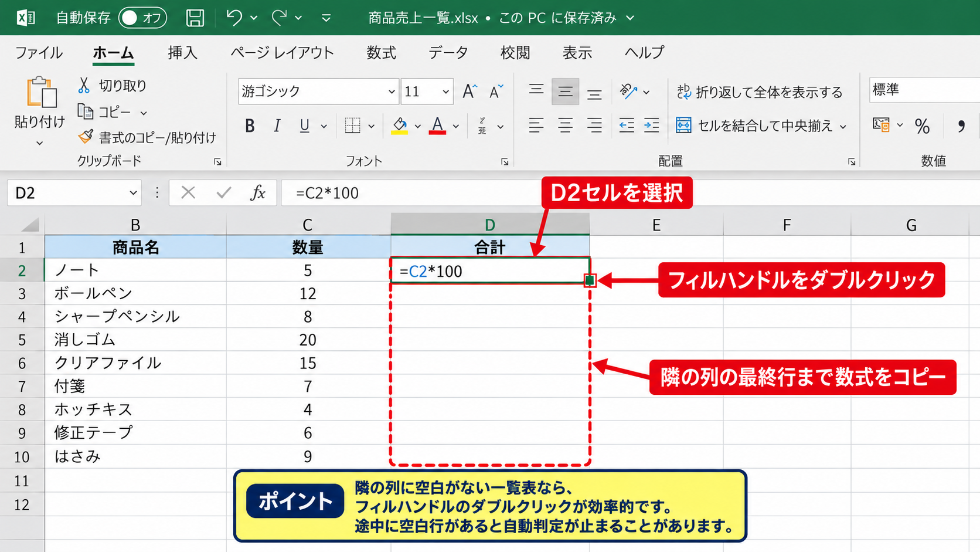
Task: Toggle the 自動保存 AutoSave switch
Action: tap(142, 18)
